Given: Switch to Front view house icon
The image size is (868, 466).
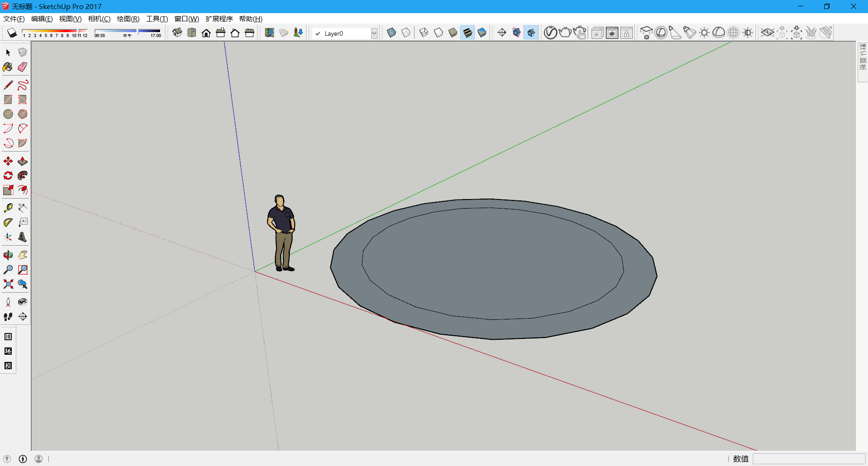Looking at the screenshot, I should [x=206, y=33].
